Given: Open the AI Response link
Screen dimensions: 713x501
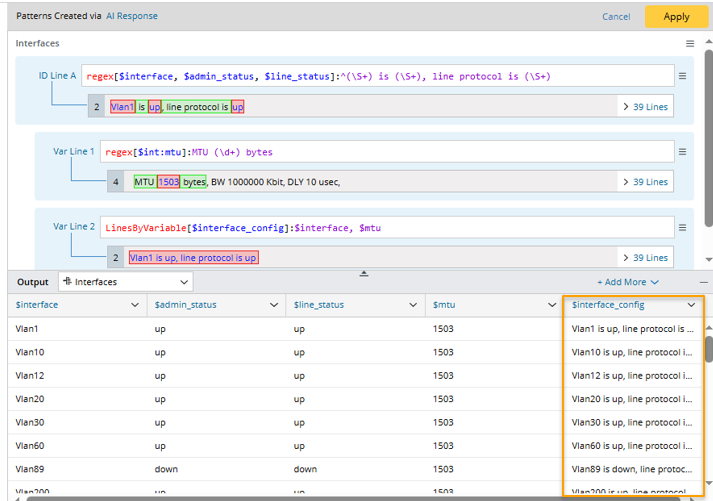Looking at the screenshot, I should [x=132, y=16].
